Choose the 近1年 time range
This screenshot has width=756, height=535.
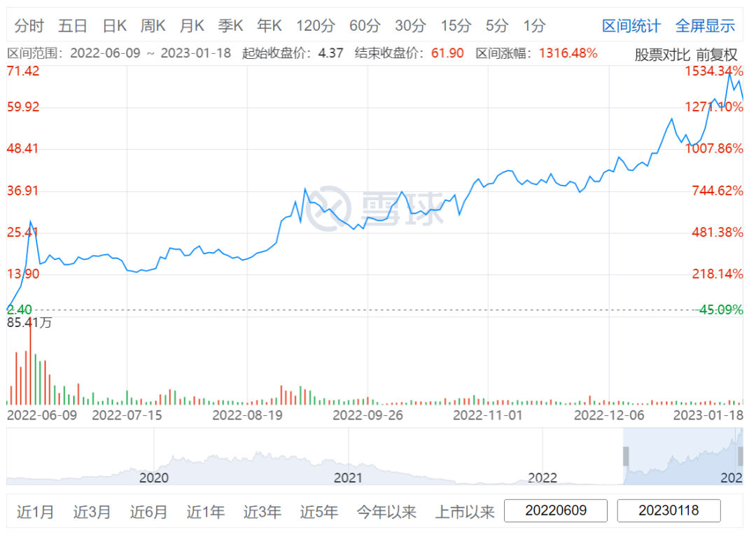206,512
